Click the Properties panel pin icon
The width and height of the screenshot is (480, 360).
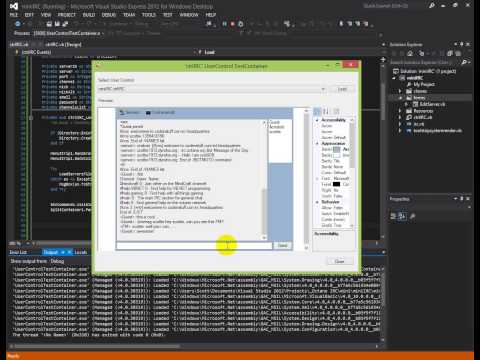(462, 199)
